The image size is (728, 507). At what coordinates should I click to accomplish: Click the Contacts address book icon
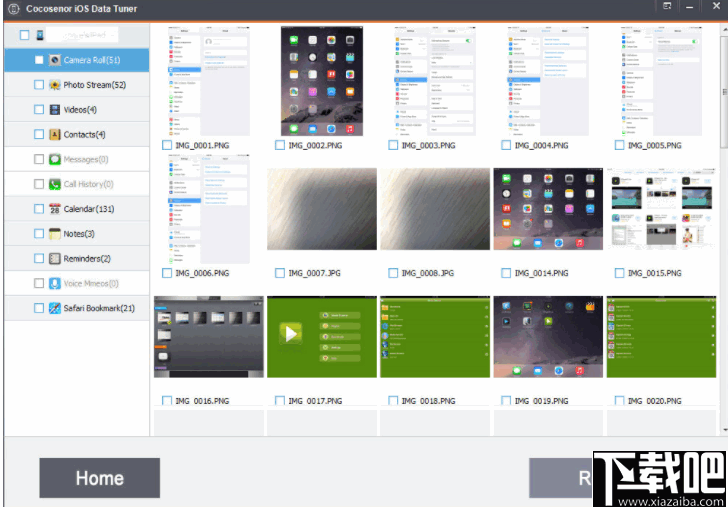55,135
